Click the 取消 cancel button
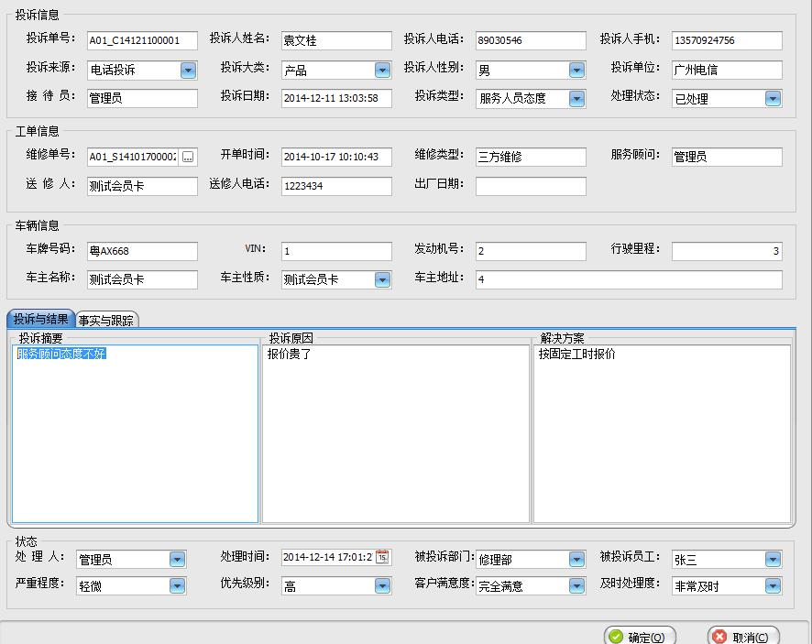The width and height of the screenshot is (812, 644). tap(743, 637)
